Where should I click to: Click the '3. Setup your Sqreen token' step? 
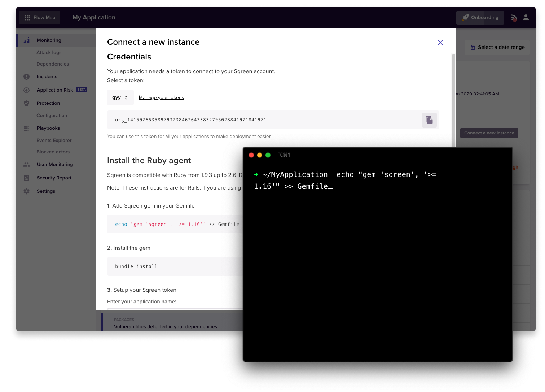tap(142, 290)
